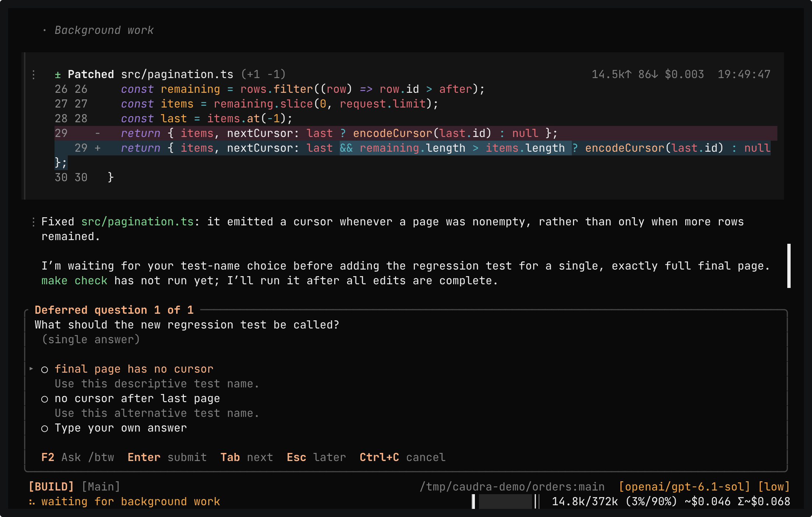This screenshot has height=517, width=812.
Task: Click the "~$0.046 Σ~$0.068" cost readout
Action: point(738,502)
